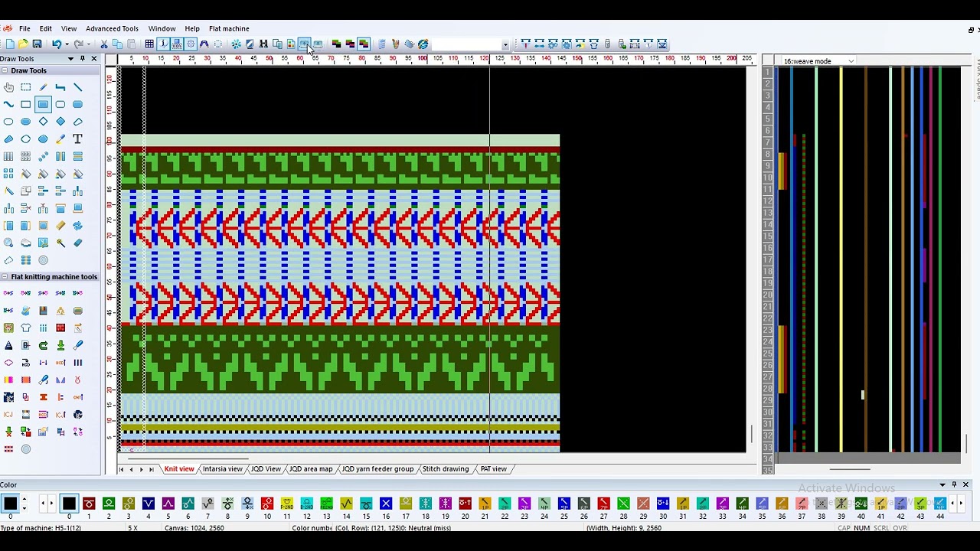Click the binoculars find icon
Image resolution: width=980 pixels, height=551 pixels.
coord(263,44)
